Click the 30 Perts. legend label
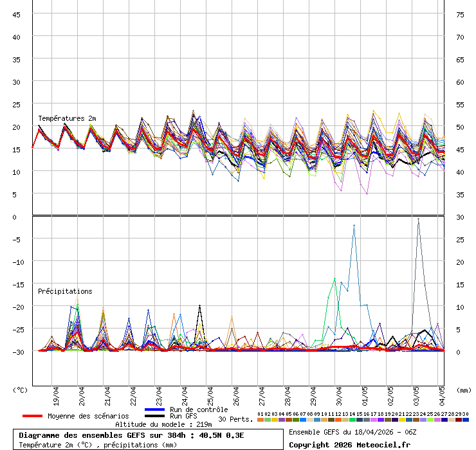The width and height of the screenshot is (476, 450). point(235,419)
